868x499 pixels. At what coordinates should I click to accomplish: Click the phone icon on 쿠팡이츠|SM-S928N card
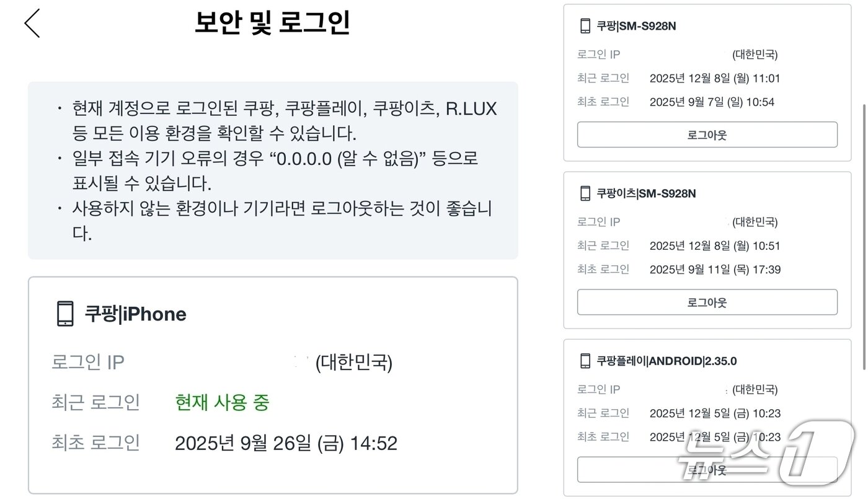583,193
